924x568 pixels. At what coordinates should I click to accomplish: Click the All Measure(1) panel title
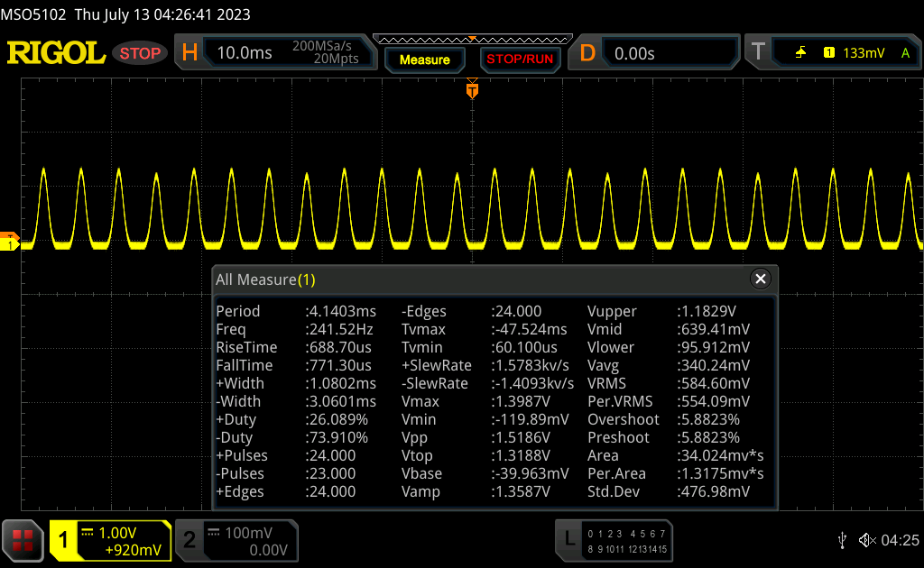(266, 279)
